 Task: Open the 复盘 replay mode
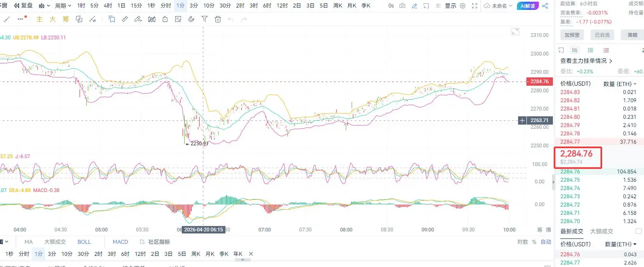click(23, 6)
